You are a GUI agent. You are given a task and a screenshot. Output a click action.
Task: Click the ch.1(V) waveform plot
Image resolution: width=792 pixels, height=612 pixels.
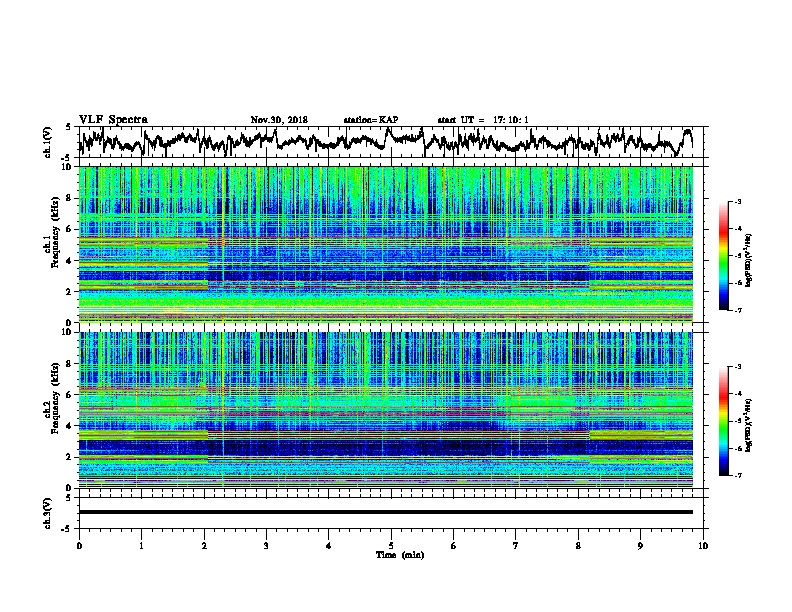(x=391, y=142)
